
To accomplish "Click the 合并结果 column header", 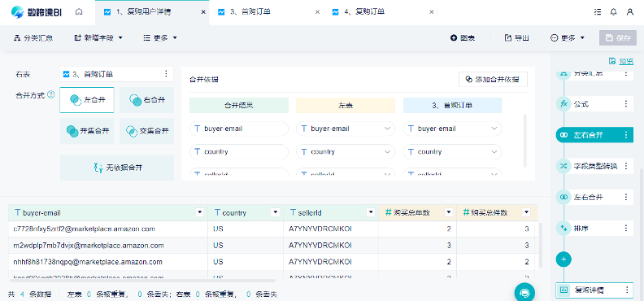I will coord(238,105).
